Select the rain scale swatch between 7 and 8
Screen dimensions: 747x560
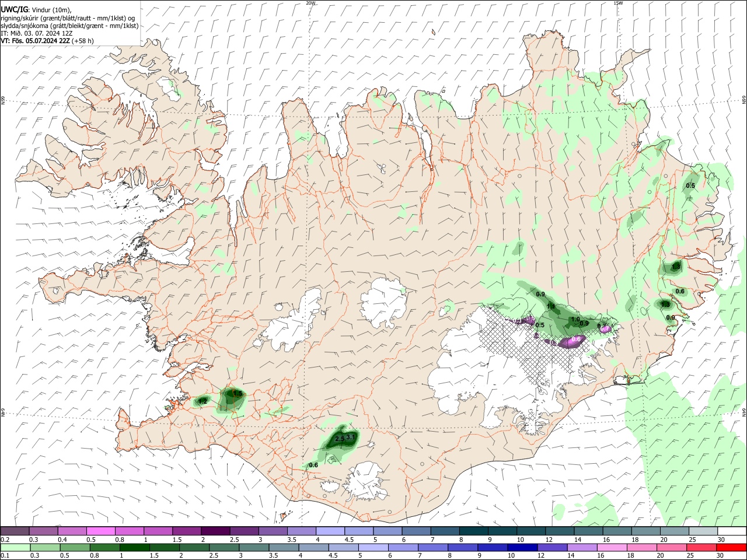[433, 547]
